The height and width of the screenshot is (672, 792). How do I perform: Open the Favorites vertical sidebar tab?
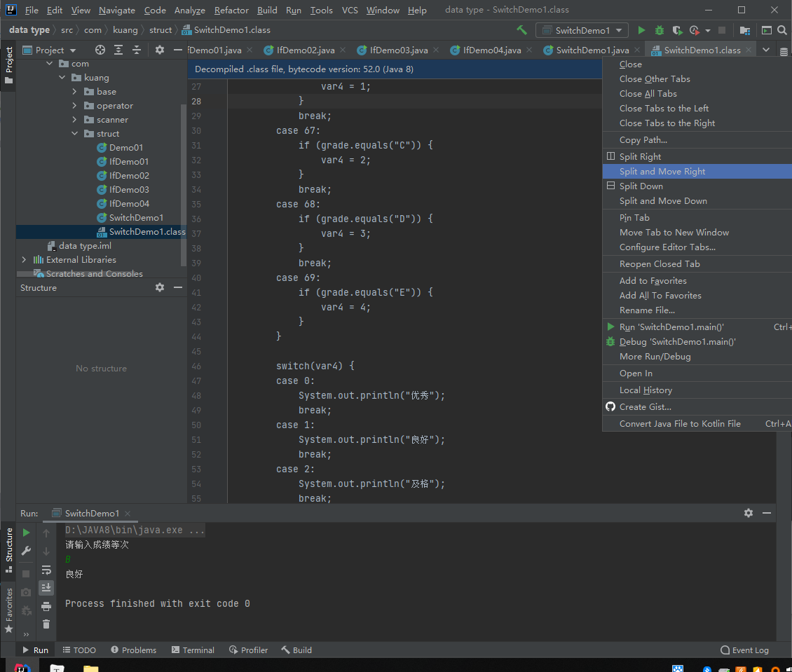[8, 610]
